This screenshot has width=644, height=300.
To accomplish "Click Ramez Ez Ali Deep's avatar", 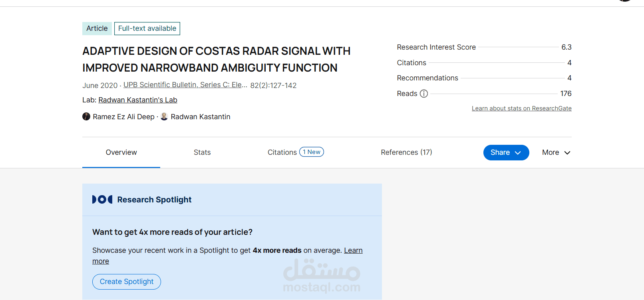I will click(x=86, y=116).
